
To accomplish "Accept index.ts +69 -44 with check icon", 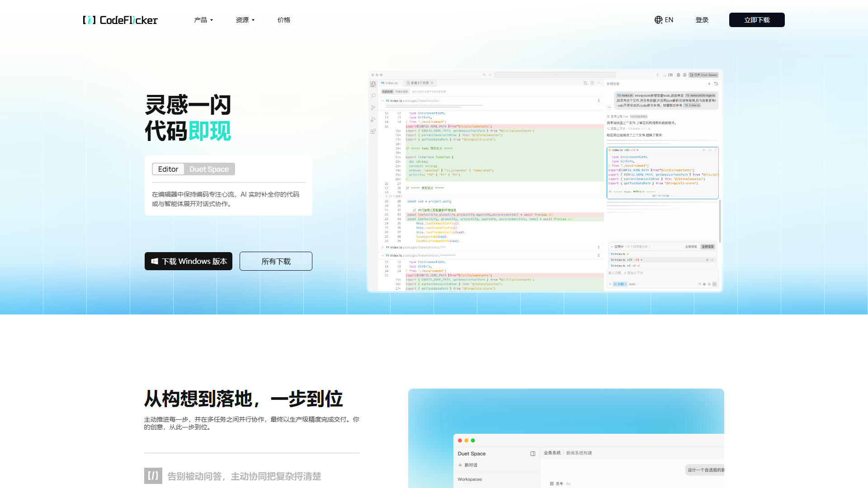I will pos(712,260).
